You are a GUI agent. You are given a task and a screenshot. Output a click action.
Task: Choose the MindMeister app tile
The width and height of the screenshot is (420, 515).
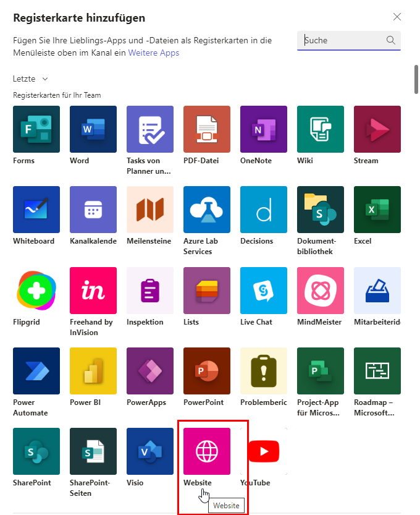[x=320, y=291]
